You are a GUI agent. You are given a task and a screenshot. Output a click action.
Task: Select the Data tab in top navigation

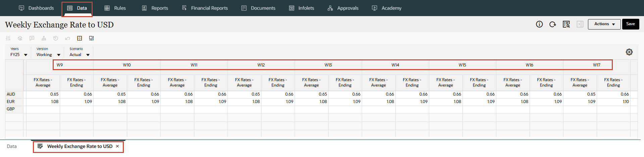click(77, 8)
